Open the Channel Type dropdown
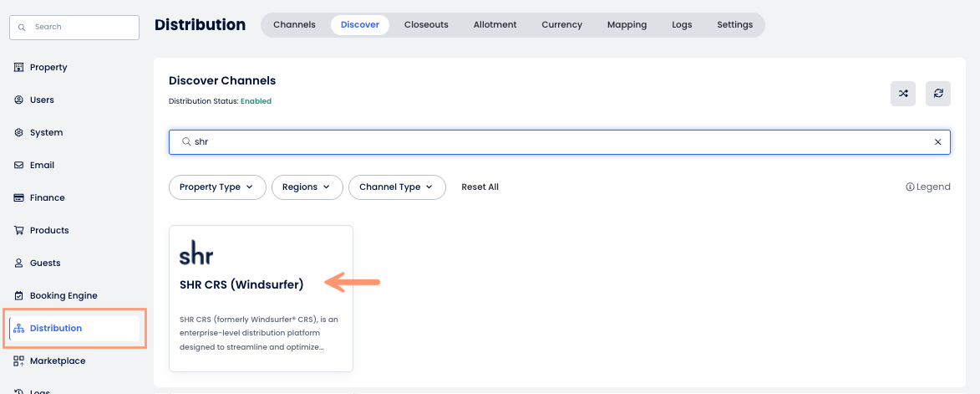 point(397,187)
